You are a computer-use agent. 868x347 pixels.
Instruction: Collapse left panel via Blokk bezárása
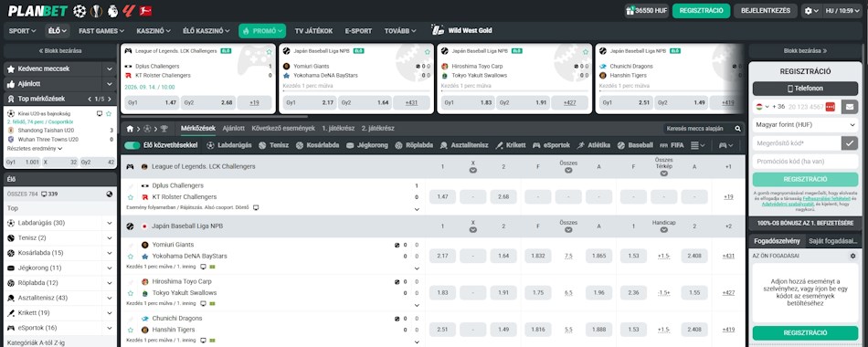click(x=59, y=50)
